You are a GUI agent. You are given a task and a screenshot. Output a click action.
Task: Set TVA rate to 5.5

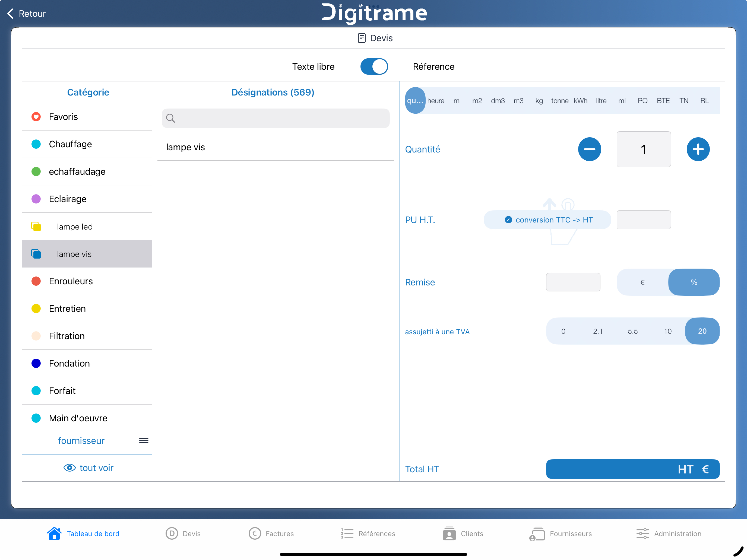click(632, 331)
